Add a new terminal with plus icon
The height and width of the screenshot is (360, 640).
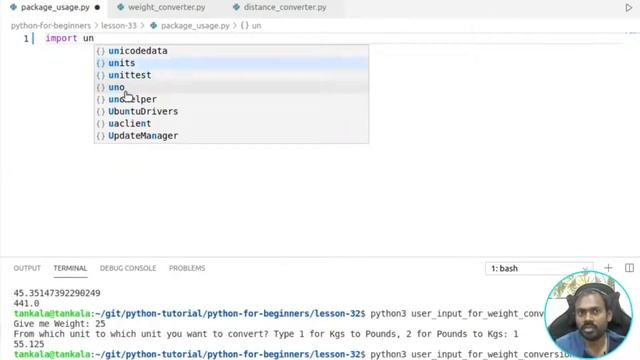click(608, 268)
